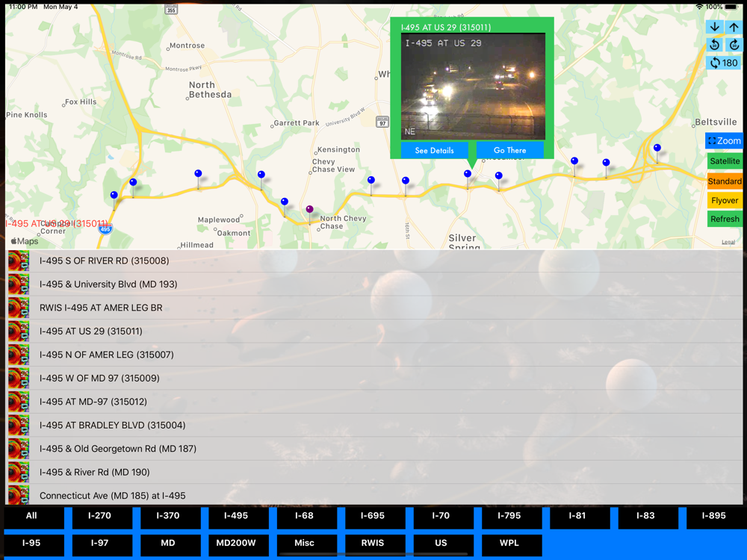Open camera row 'I-495 AT MD-97 (315012)'
747x560 pixels.
374,402
